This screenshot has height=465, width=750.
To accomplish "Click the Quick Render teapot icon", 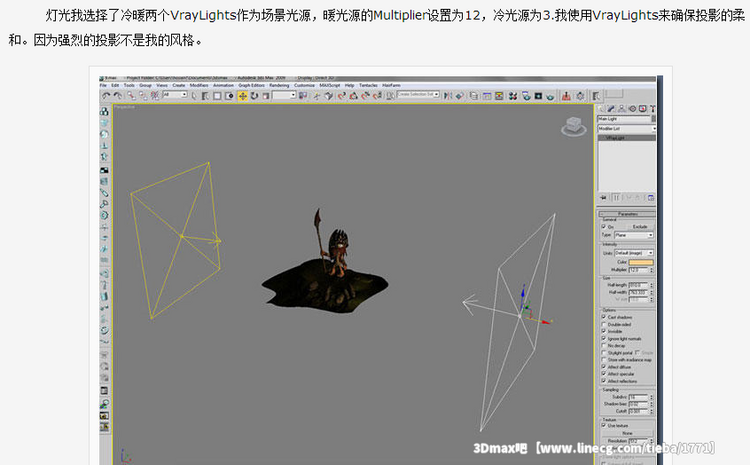I will click(x=550, y=97).
